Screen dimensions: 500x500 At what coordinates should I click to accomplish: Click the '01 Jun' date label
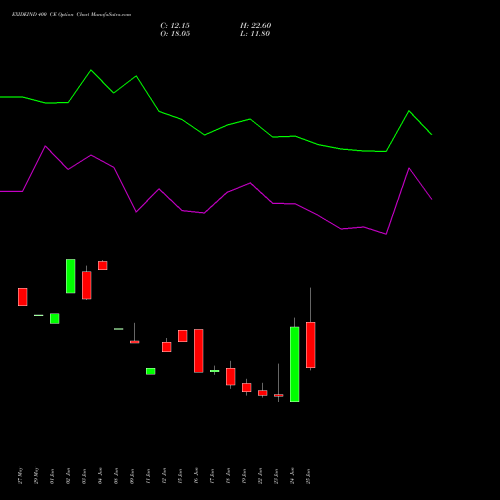[53, 476]
